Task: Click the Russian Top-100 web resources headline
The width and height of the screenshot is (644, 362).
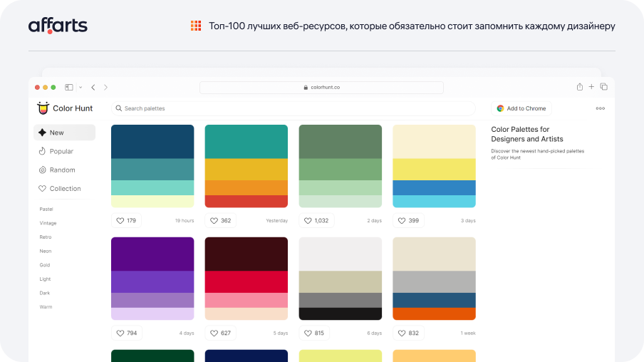Action: click(x=412, y=26)
